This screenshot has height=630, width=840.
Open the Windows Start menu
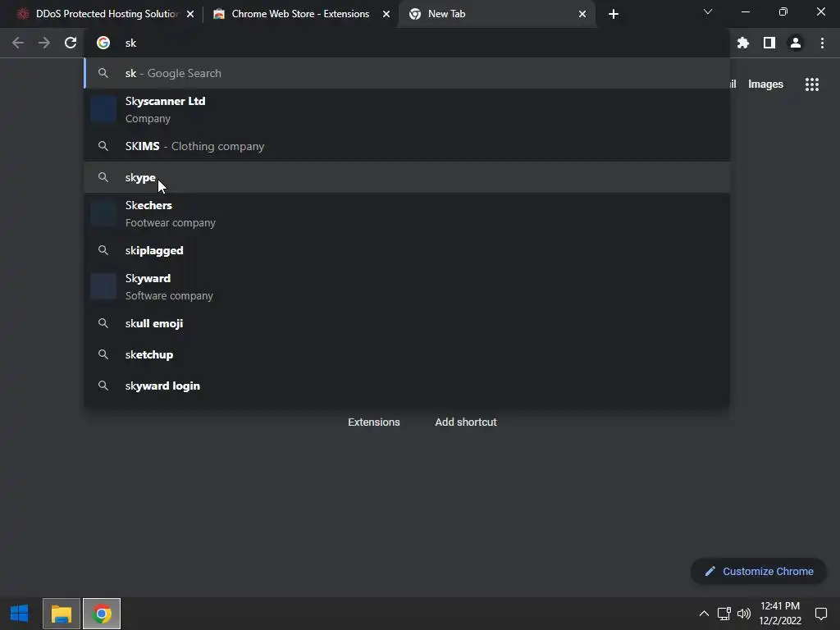(x=20, y=614)
